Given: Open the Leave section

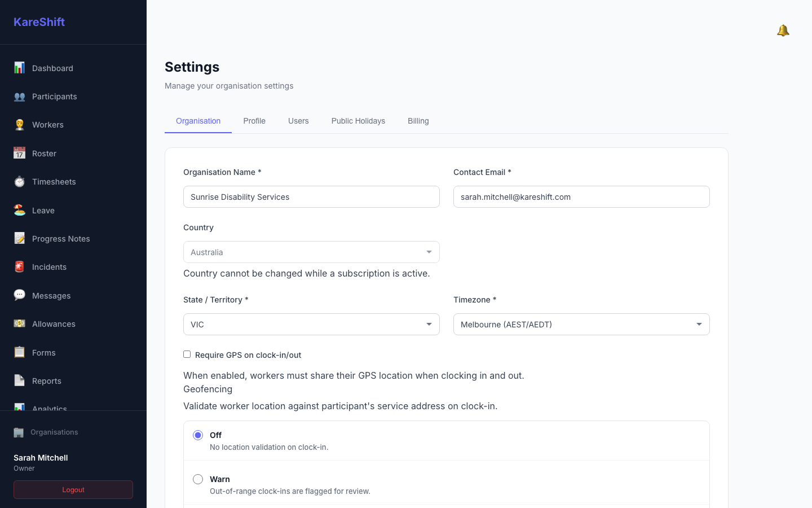Looking at the screenshot, I should tap(73, 210).
